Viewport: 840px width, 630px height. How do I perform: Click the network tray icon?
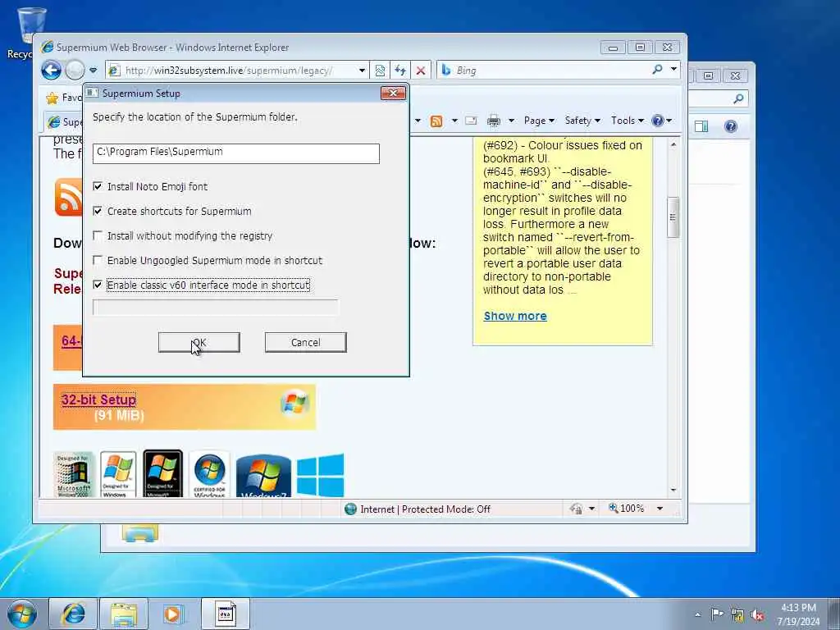737,615
